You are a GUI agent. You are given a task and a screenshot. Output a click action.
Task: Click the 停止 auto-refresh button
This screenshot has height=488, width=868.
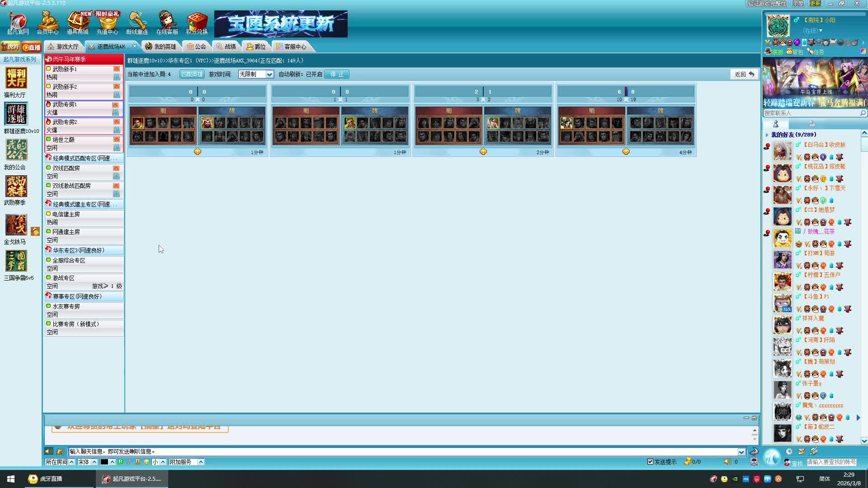[337, 74]
